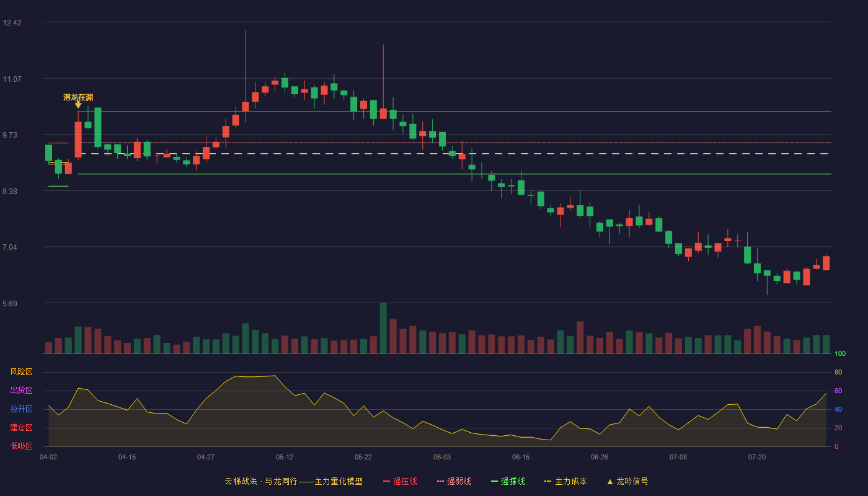868x496 pixels.
Task: Click the 06-26 date label
Action: click(600, 457)
